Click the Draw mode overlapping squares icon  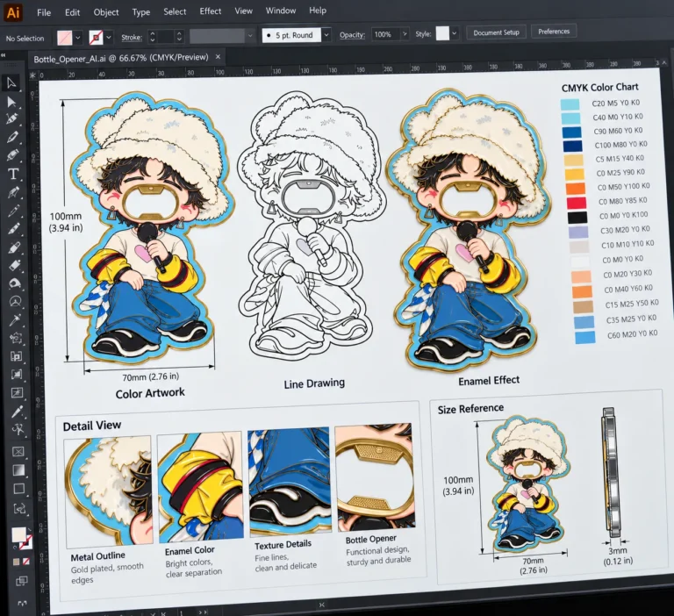click(21, 581)
